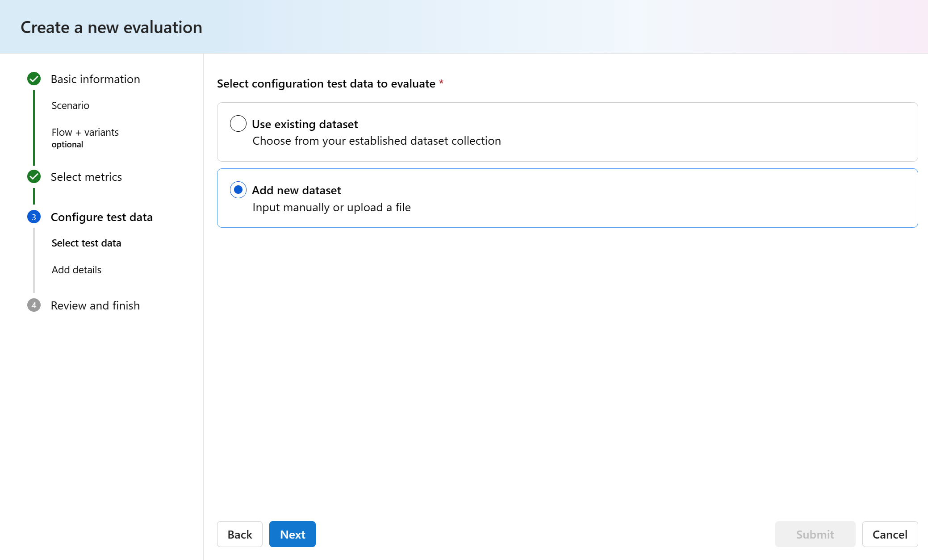Select the Add new dataset radio button
The height and width of the screenshot is (560, 928).
tap(238, 190)
